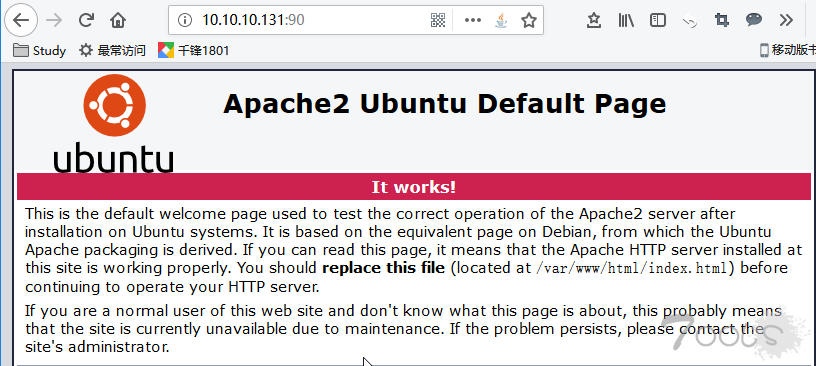This screenshot has width=816, height=366.
Task: Open the Library history and bookmarks icon
Action: tap(626, 20)
